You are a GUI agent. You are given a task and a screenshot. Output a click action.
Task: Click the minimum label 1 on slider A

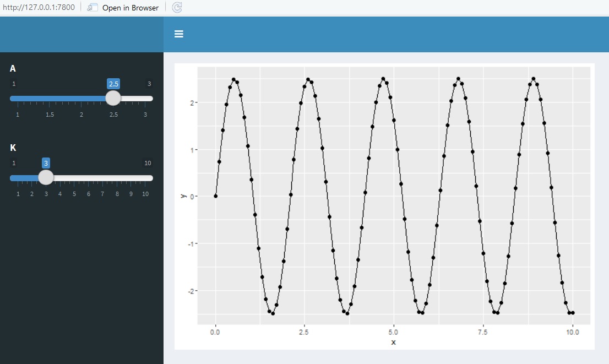tap(13, 84)
